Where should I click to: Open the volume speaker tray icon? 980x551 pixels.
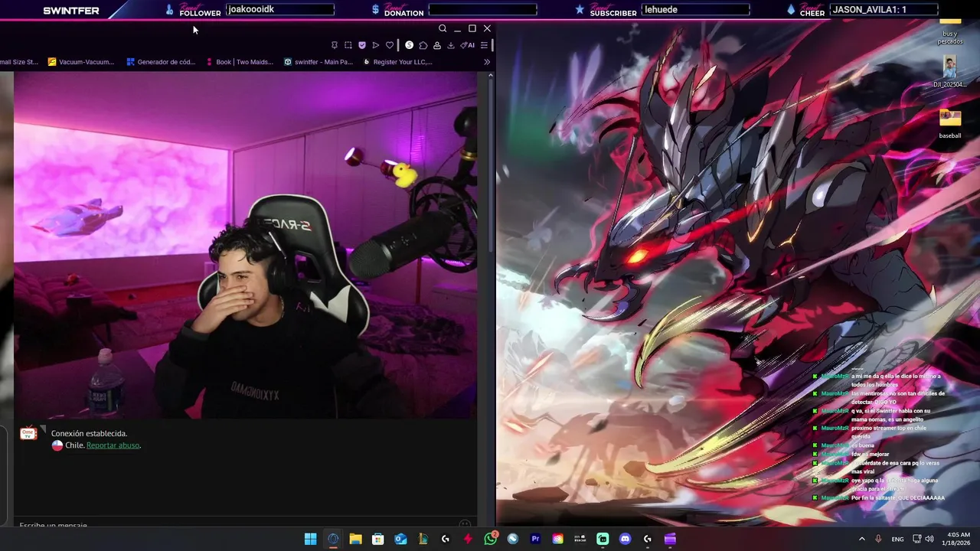coord(929,539)
